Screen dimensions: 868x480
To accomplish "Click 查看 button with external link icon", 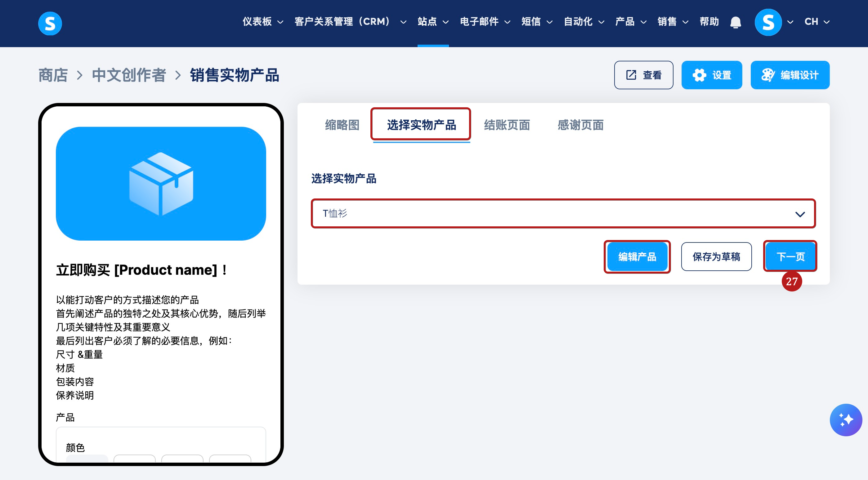I will click(643, 75).
